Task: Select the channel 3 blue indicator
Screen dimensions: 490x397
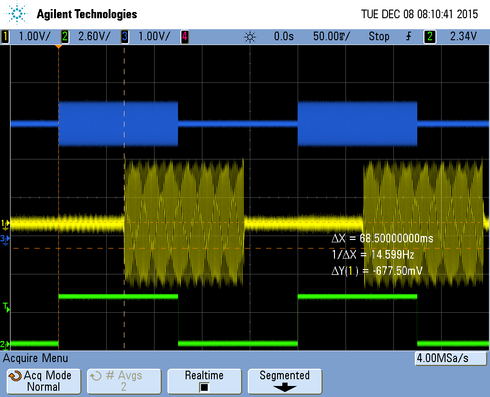Action: pos(125,36)
